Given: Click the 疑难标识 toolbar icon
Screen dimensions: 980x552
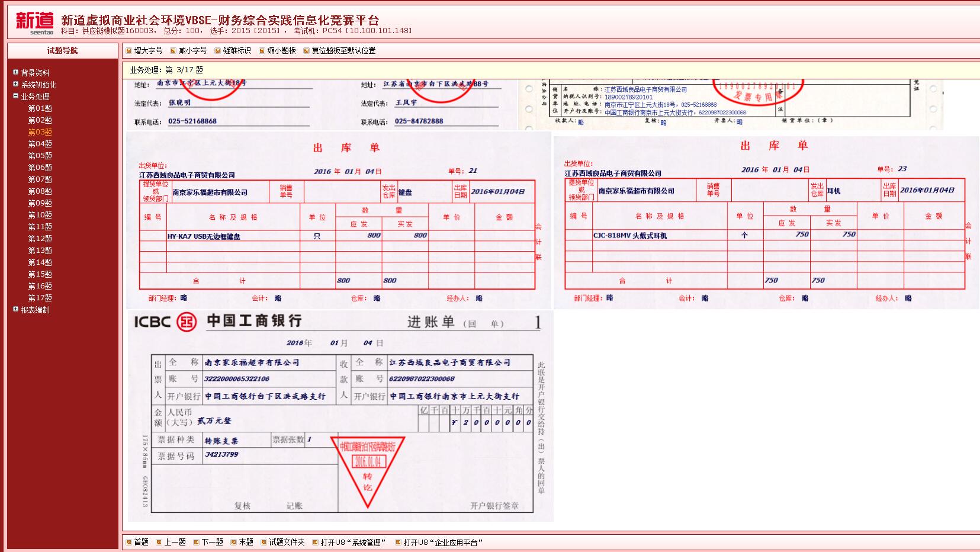Looking at the screenshot, I should 217,51.
